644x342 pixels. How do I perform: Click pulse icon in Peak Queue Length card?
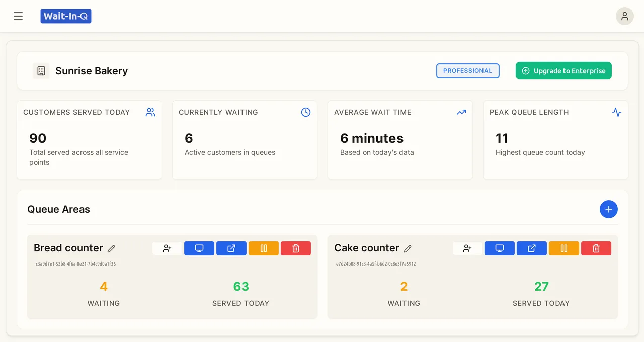[617, 112]
